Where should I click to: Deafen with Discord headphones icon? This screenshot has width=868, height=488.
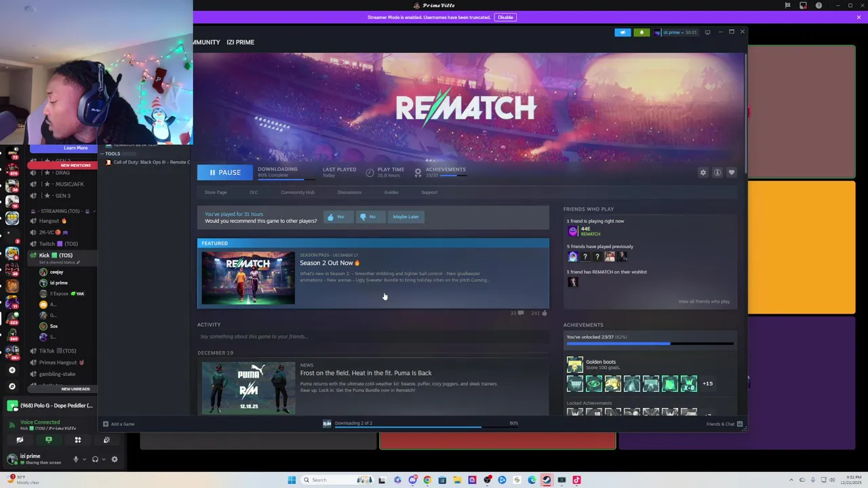pyautogui.click(x=95, y=460)
